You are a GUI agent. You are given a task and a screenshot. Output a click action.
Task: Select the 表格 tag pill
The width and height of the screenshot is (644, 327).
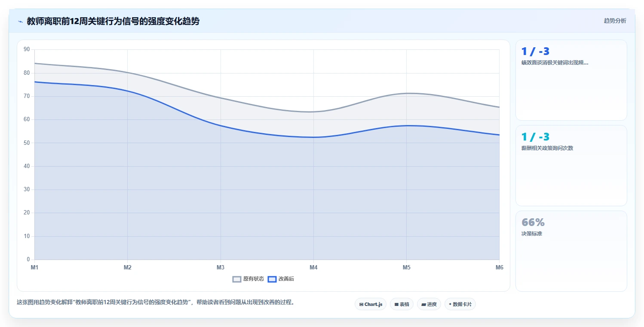(x=402, y=304)
